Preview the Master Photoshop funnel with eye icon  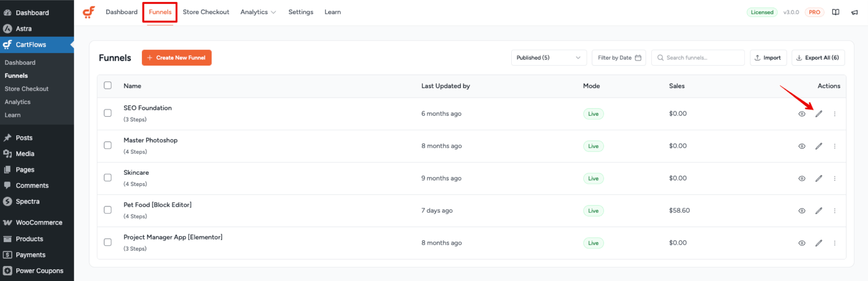pos(802,146)
